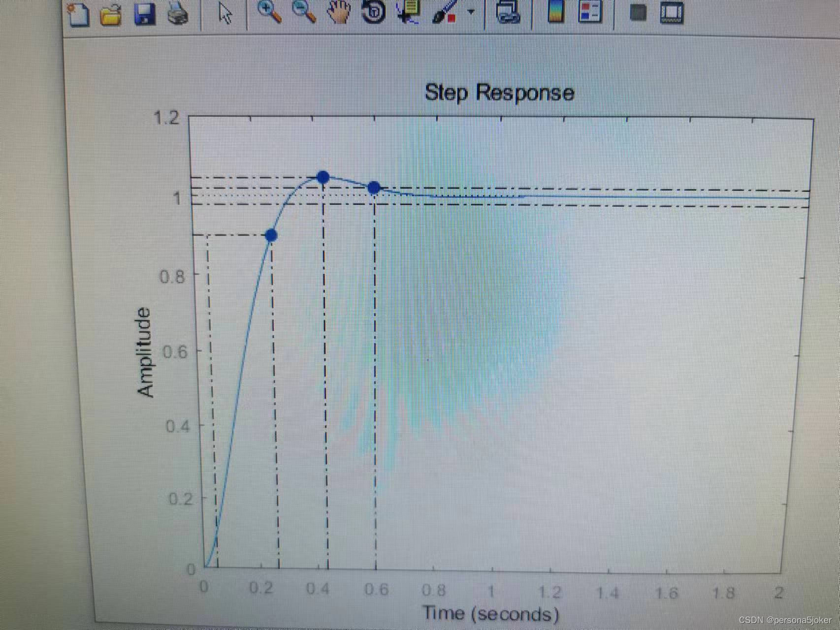Insert a colorbar via toolbar icon
This screenshot has width=840, height=630.
pyautogui.click(x=556, y=12)
